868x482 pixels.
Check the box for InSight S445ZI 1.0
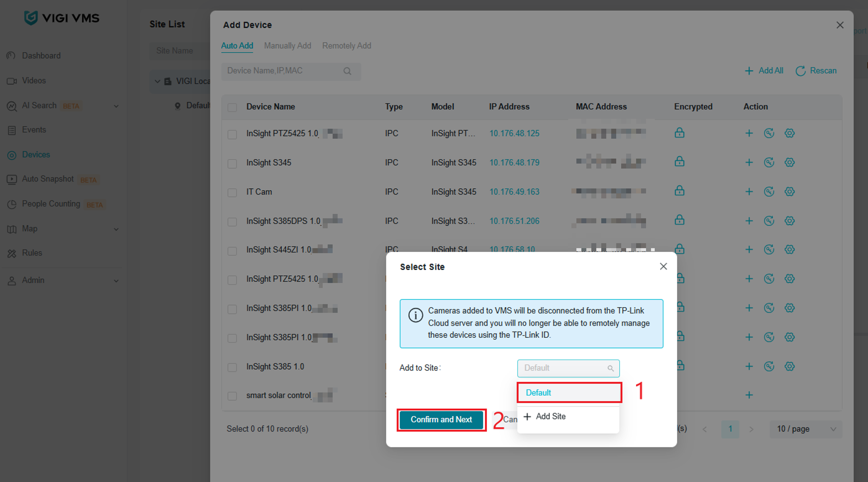click(x=232, y=251)
